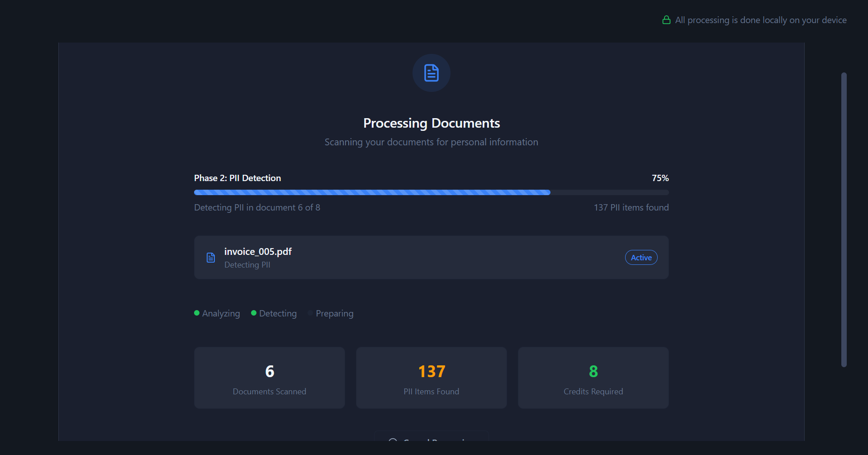Viewport: 868px width, 455px height.
Task: Click the vertical scrollbar on the right
Action: point(844,220)
